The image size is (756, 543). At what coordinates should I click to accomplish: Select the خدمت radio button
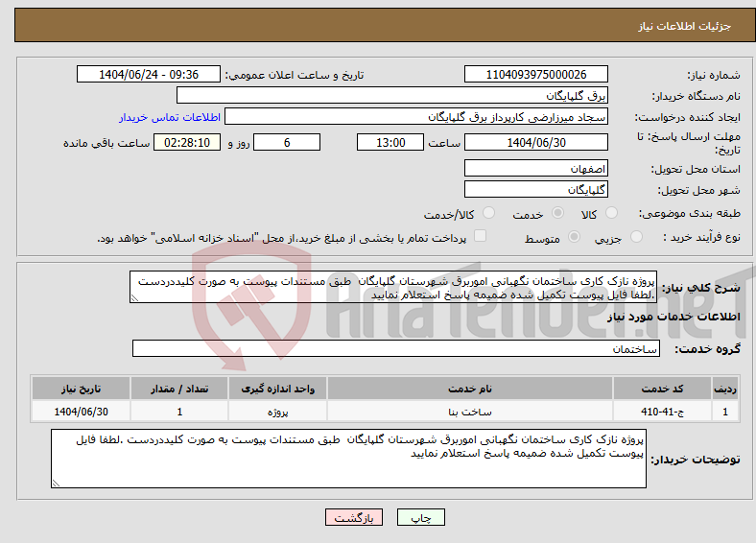(x=557, y=213)
